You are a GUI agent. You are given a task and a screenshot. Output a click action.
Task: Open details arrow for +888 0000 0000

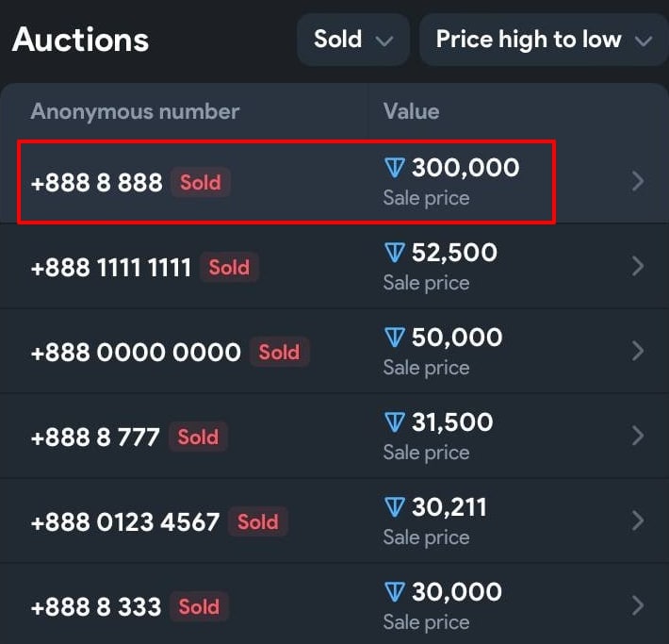[638, 351]
